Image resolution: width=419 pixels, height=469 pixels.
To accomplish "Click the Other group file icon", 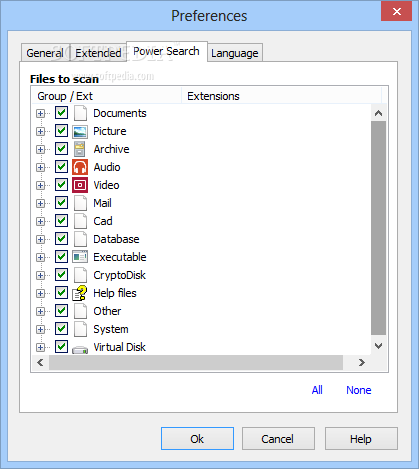I will 80,311.
